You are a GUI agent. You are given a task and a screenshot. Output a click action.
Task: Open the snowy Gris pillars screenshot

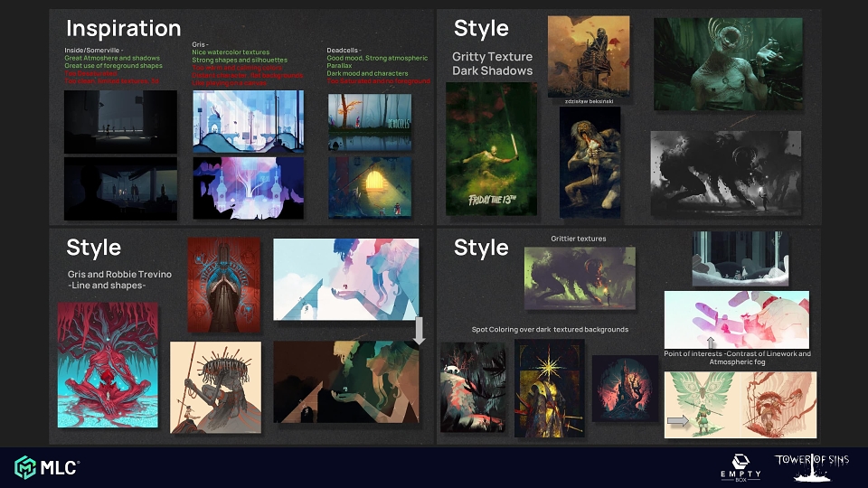[x=741, y=258]
